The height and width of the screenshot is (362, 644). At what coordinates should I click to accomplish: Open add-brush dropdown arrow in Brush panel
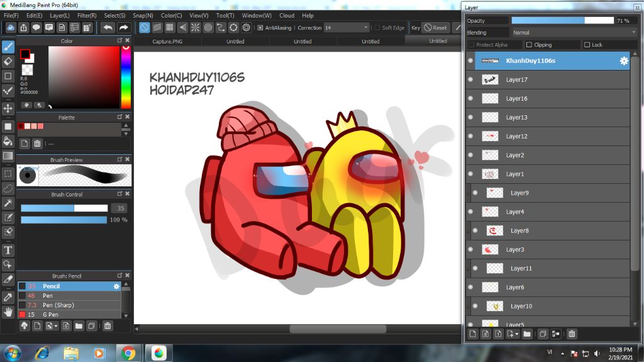(x=56, y=326)
